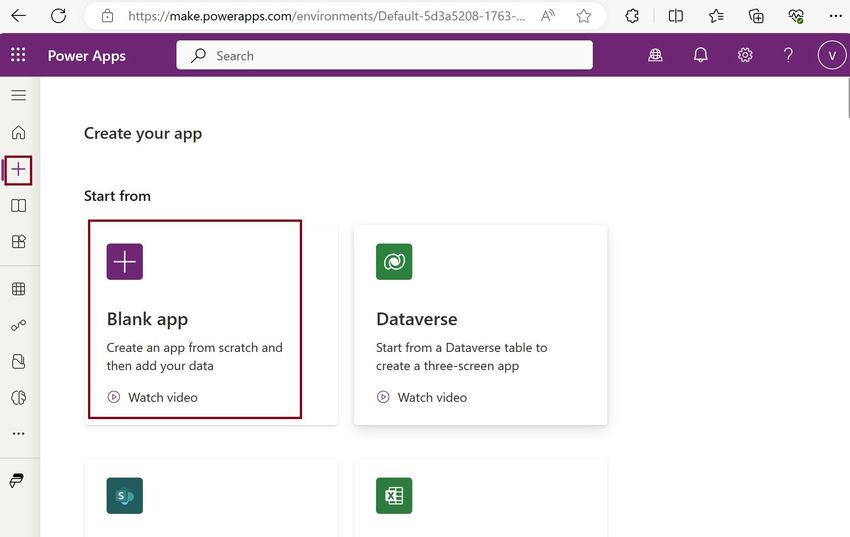Go to Home in the left navigation
850x537 pixels.
point(18,132)
